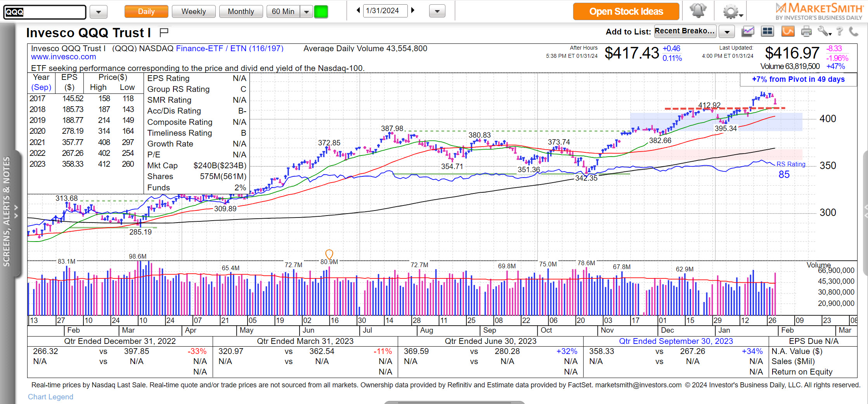This screenshot has width=868, height=404.
Task: Switch to the Monthly timeframe tab
Action: (x=241, y=11)
